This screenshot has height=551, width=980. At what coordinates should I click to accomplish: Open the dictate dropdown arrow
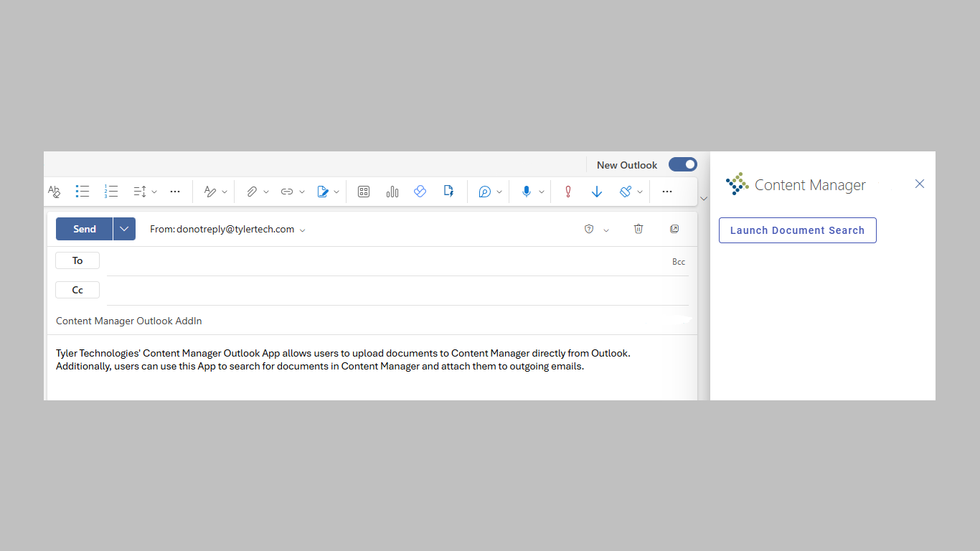click(x=542, y=192)
